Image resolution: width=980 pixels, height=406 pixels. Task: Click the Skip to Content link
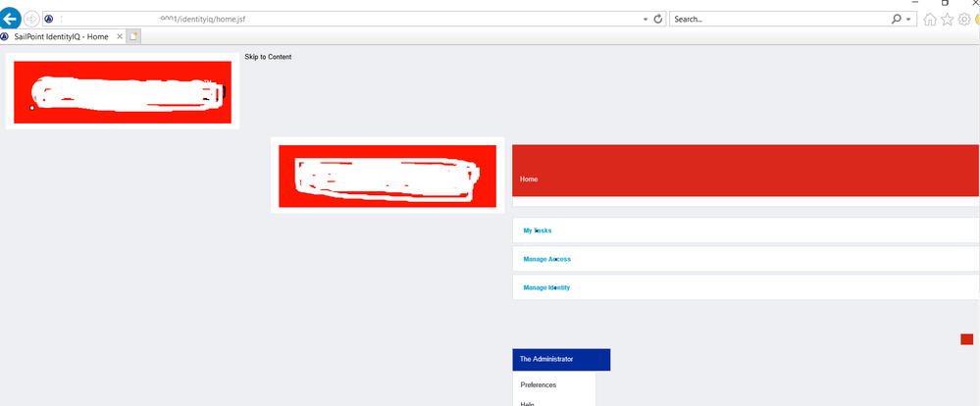268,57
